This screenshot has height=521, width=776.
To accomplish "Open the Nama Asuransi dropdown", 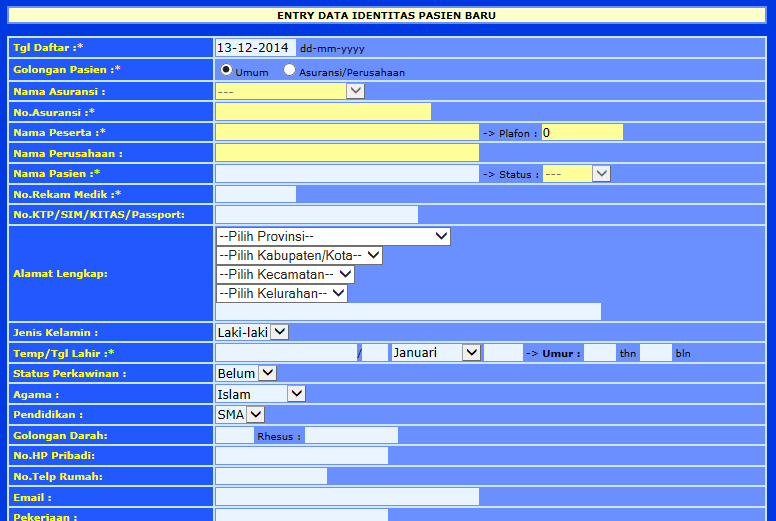I will [x=290, y=91].
